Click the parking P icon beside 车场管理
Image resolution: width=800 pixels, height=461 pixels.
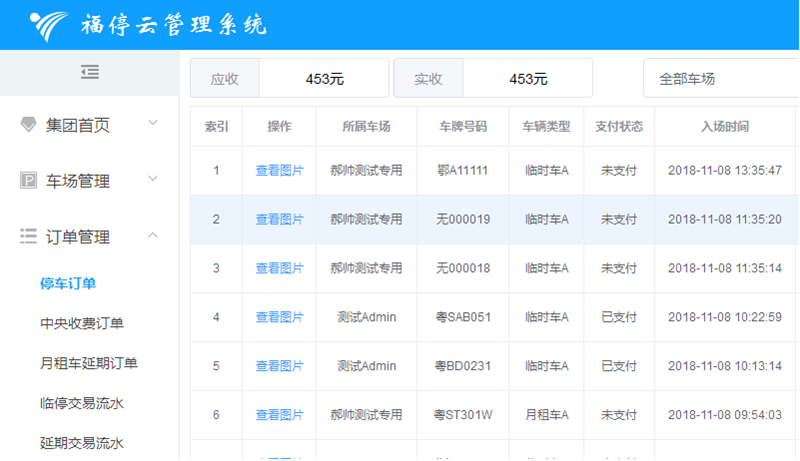coord(28,181)
